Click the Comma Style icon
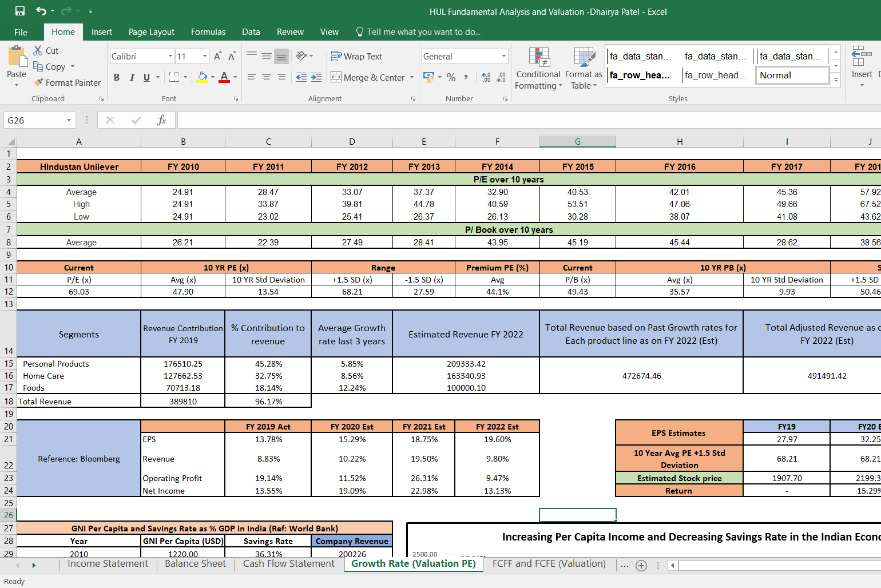The width and height of the screenshot is (881, 588). 466,77
